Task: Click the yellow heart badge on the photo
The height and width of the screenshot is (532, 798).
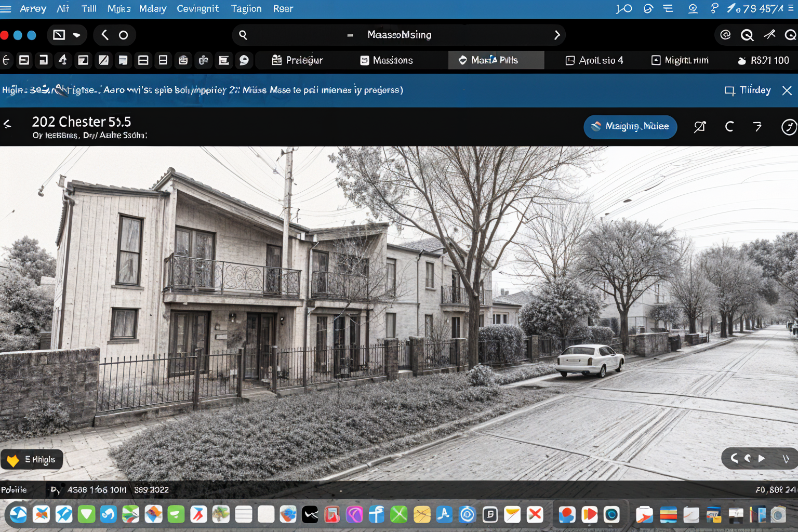Action: point(13,460)
